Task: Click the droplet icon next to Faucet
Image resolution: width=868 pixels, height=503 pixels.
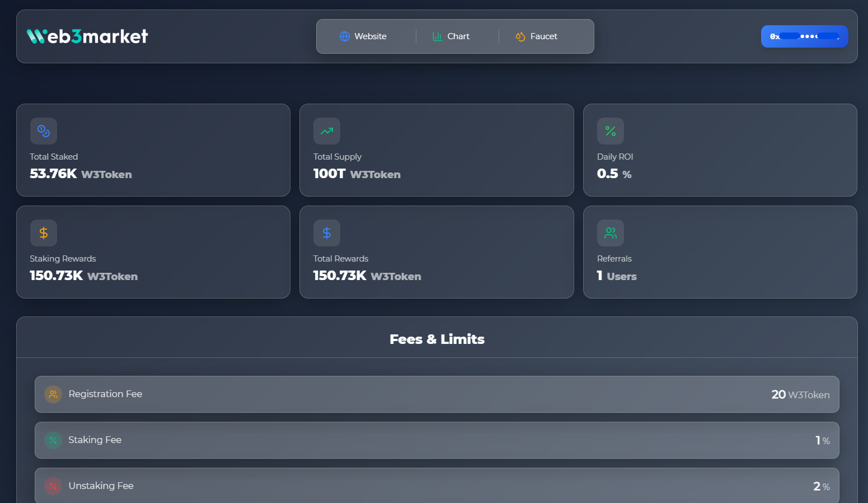Action: point(519,36)
